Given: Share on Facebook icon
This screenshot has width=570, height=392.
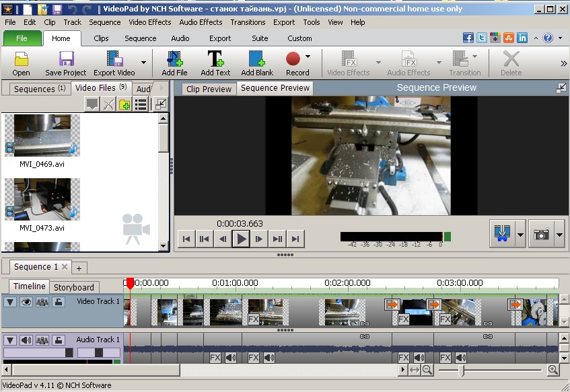Looking at the screenshot, I should (x=468, y=38).
